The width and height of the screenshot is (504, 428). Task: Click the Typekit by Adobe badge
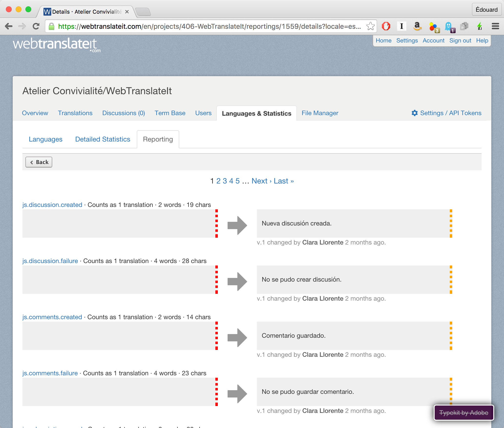click(x=463, y=413)
